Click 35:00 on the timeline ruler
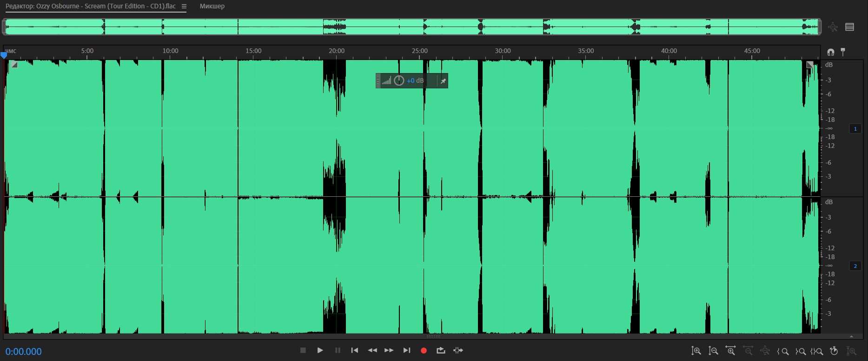The image size is (868, 361). click(x=586, y=51)
